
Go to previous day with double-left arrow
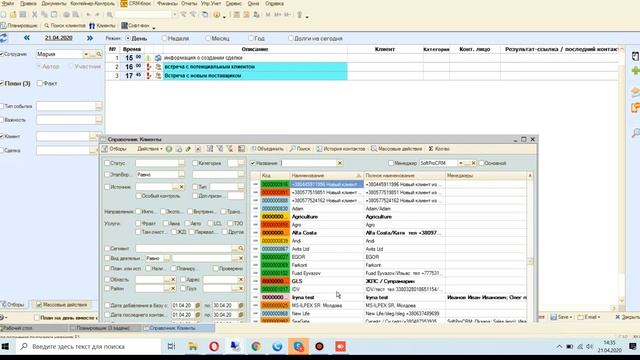[x=27, y=38]
